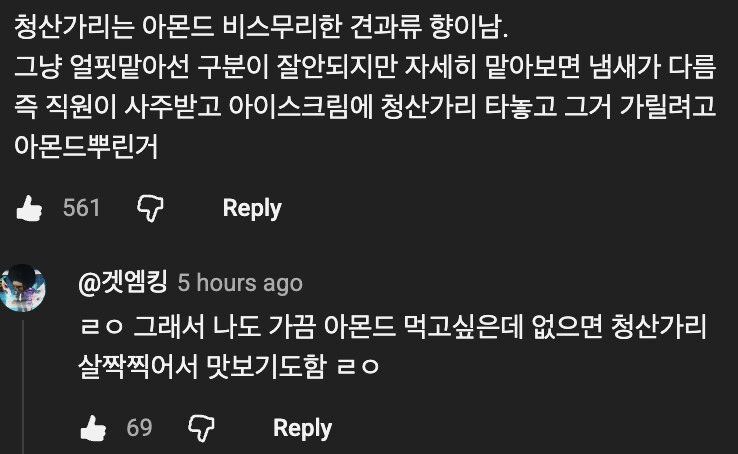Reply to @겟엠킹's comment
738x454 pixels.
pyautogui.click(x=302, y=429)
